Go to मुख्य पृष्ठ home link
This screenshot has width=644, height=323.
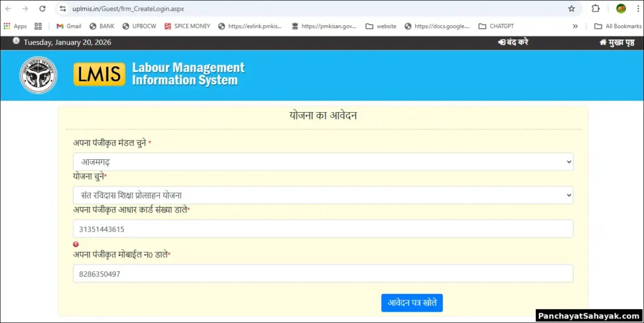617,42
